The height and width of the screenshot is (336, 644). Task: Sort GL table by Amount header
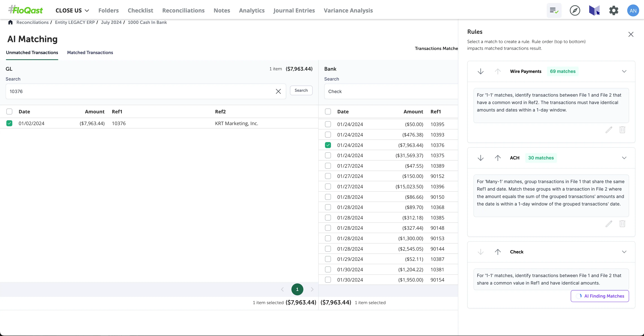(x=95, y=112)
